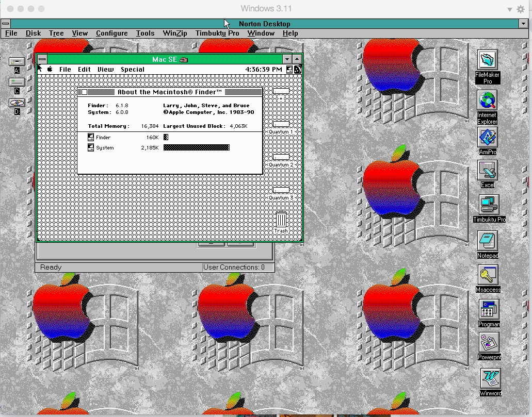The image size is (532, 417).
Task: Open the Winword icon
Action: pyautogui.click(x=490, y=379)
